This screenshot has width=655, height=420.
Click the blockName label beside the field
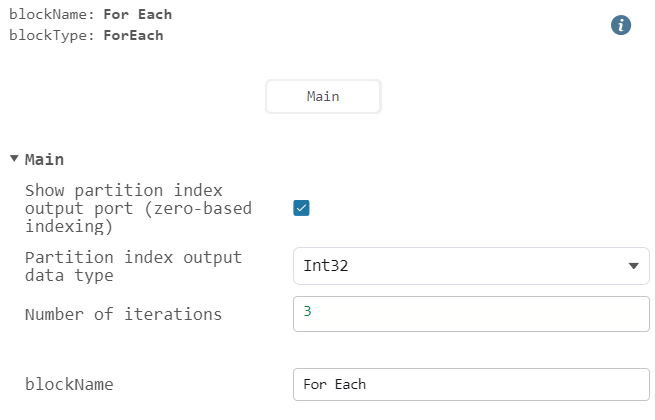(x=69, y=385)
